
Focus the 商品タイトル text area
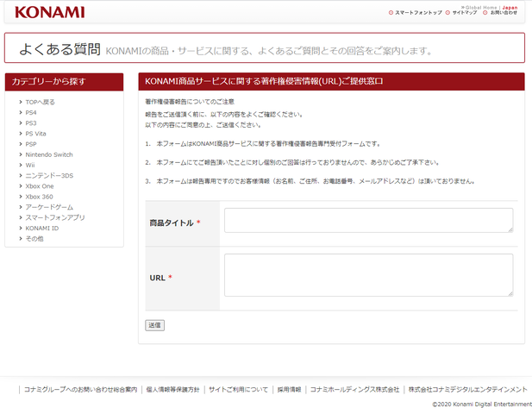(368, 221)
